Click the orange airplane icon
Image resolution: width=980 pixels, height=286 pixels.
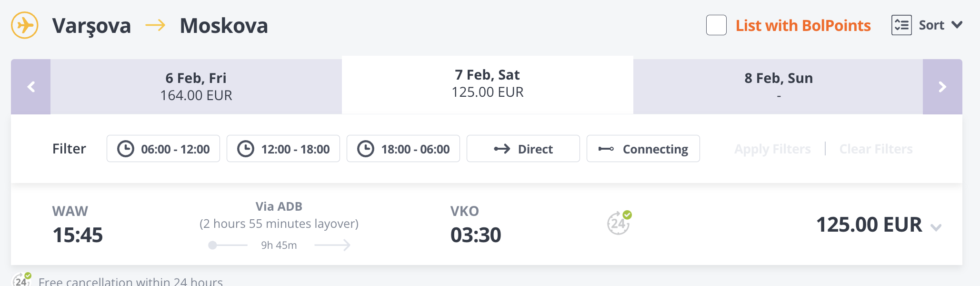[x=25, y=25]
